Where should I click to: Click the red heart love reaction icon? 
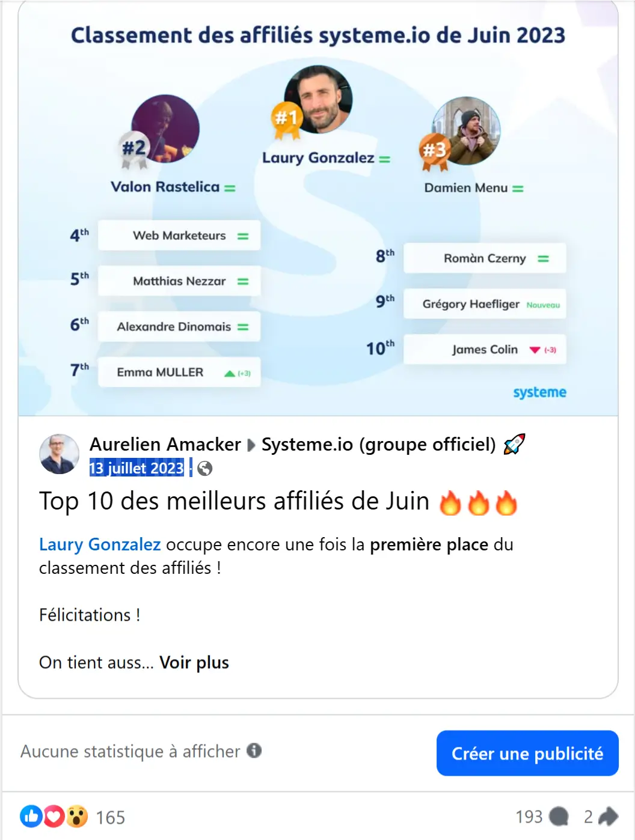tap(54, 817)
